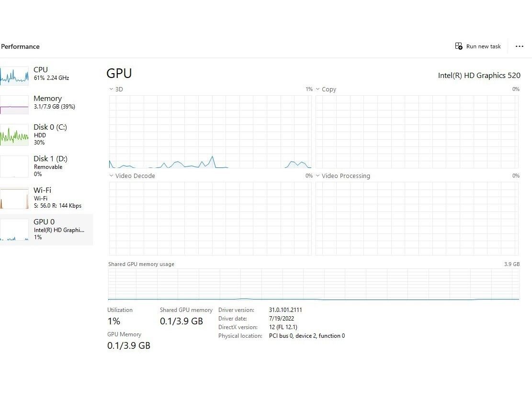Expand the Video Decode engine dropdown

point(111,176)
